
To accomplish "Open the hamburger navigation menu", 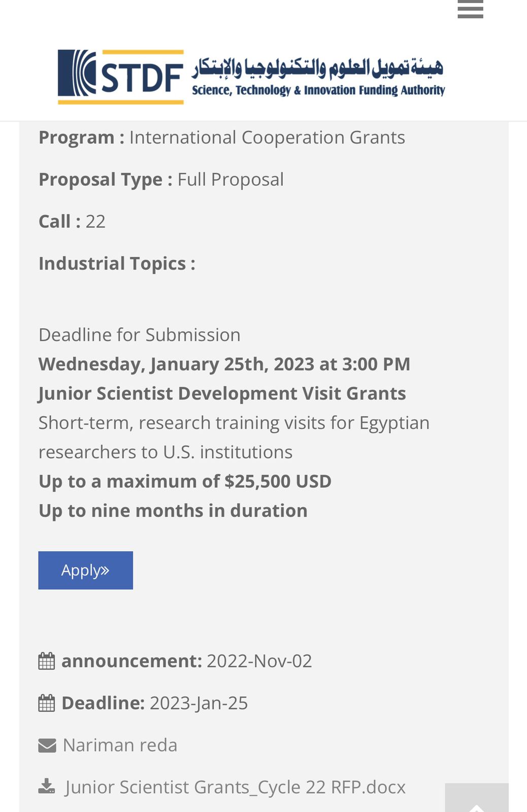I will [x=470, y=9].
